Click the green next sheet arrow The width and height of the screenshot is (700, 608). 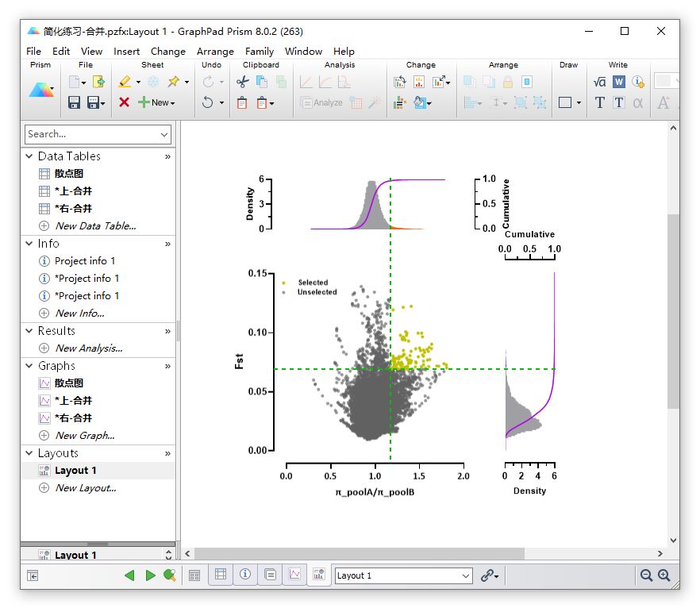[x=150, y=575]
